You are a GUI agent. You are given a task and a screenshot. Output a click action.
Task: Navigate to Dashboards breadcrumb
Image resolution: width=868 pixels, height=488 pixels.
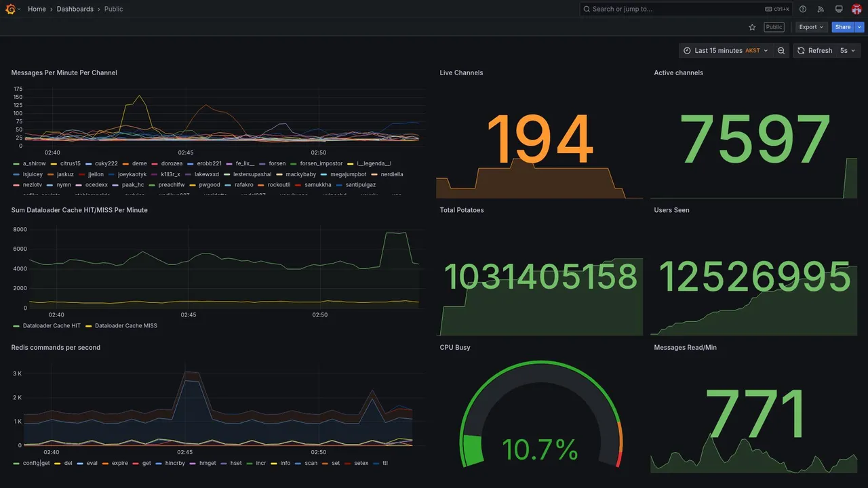point(75,9)
